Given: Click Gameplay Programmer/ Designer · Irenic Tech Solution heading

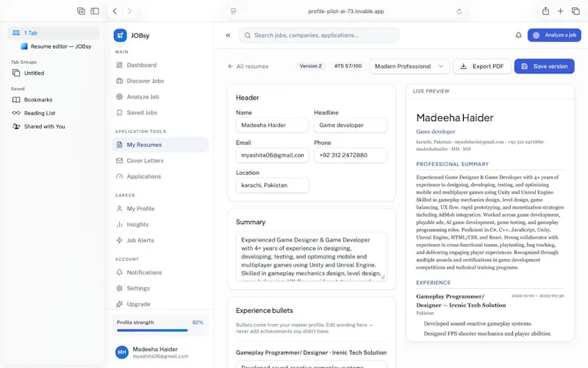Looking at the screenshot, I should (x=311, y=353).
